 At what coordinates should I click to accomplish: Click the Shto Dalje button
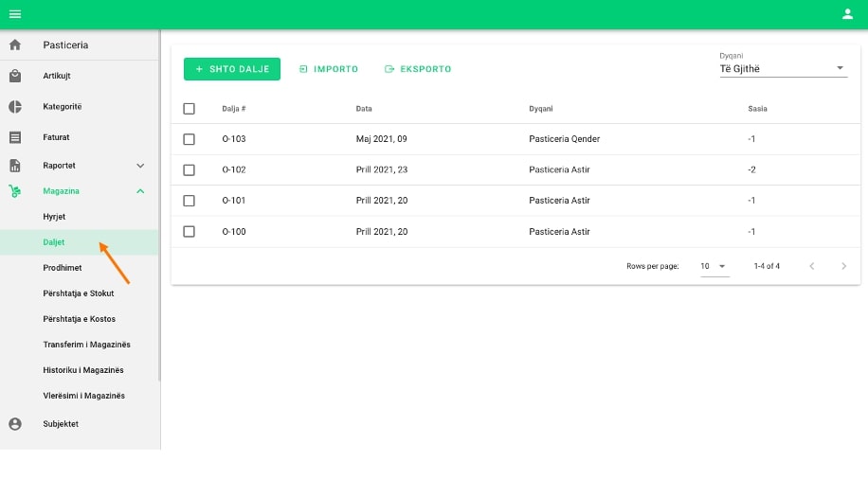click(x=232, y=69)
